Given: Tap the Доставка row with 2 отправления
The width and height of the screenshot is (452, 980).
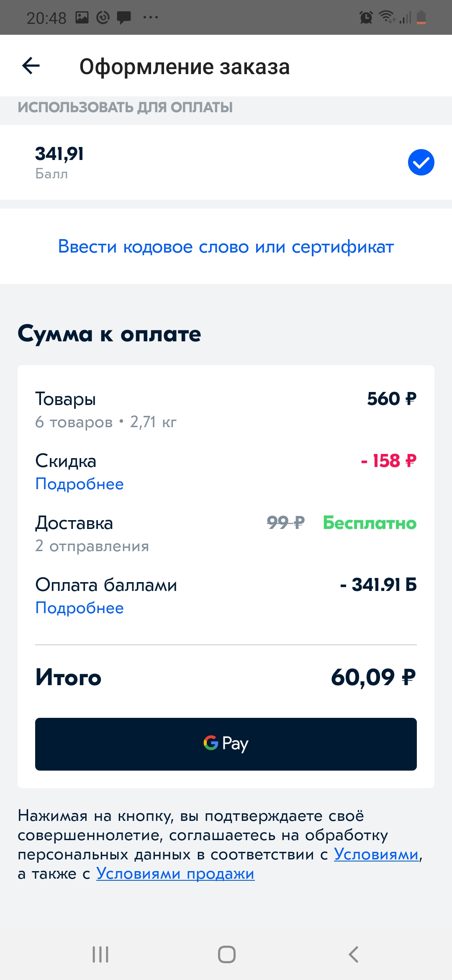Looking at the screenshot, I should tap(226, 534).
